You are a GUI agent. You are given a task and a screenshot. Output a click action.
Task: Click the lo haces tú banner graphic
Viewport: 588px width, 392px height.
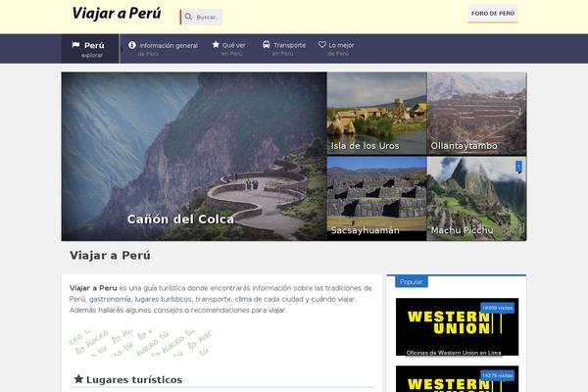point(141,342)
